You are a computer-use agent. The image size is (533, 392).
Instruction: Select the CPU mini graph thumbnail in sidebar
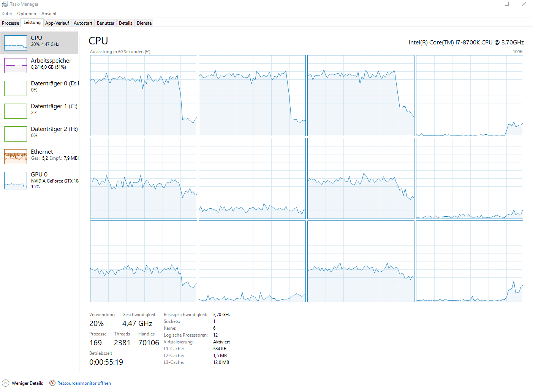(x=16, y=43)
